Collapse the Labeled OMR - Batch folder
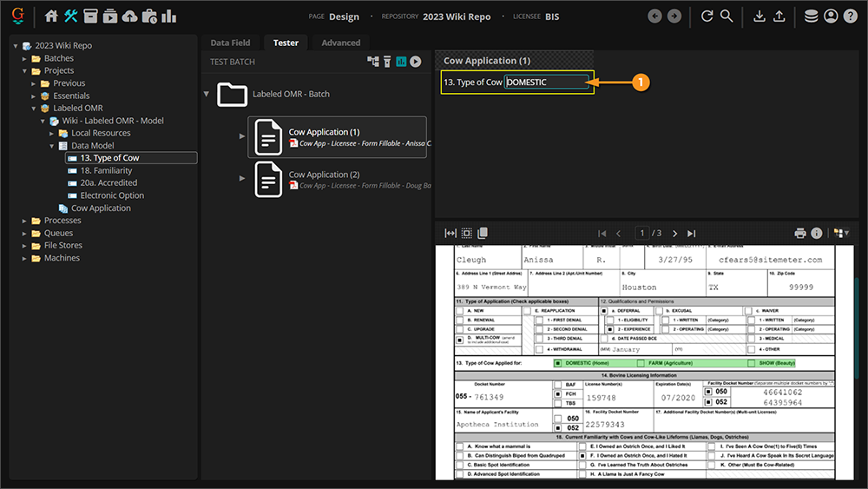The image size is (868, 489). pyautogui.click(x=207, y=94)
